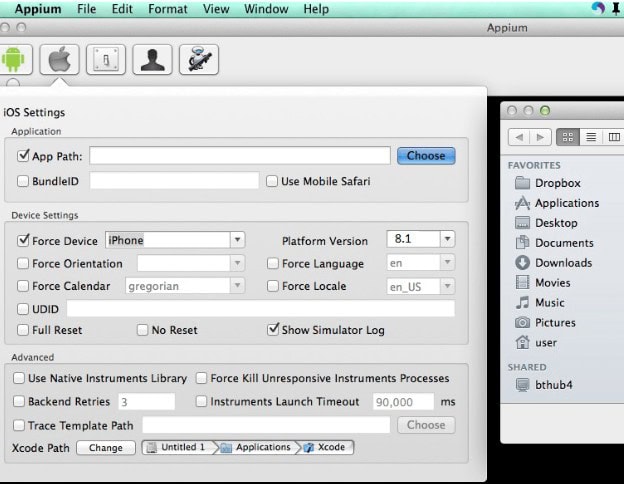Open the Appium application menu
624x484 pixels.
(x=38, y=9)
